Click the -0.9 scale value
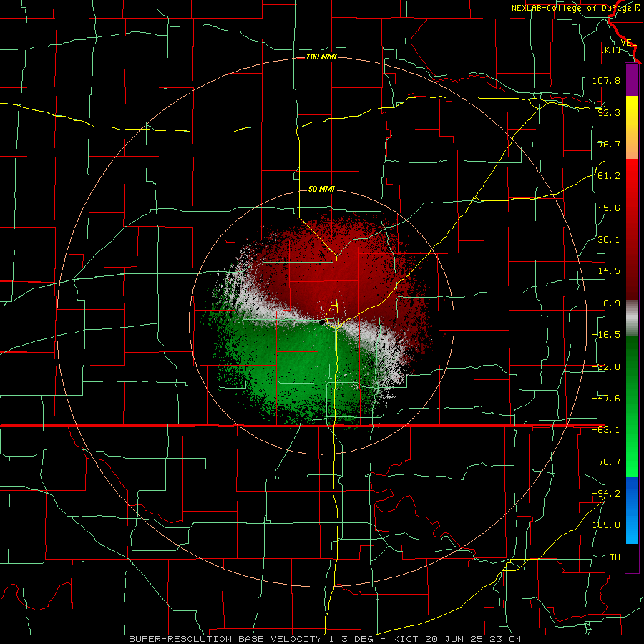The width and height of the screenshot is (644, 644). click(x=609, y=303)
